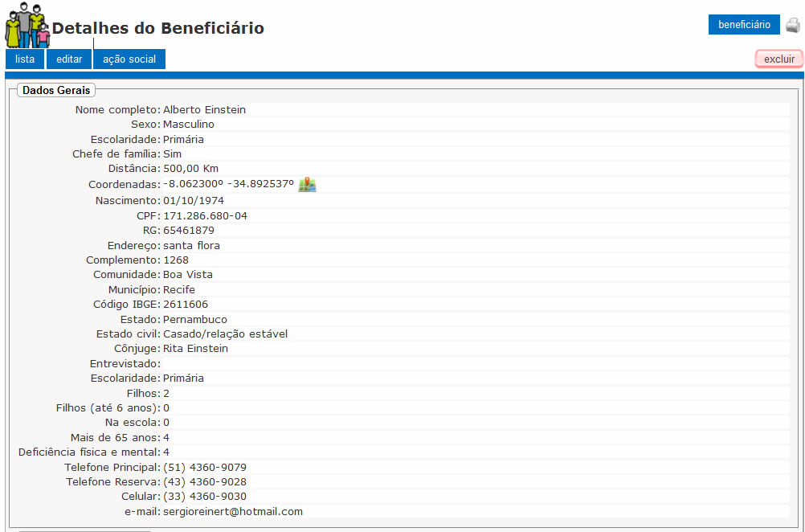Click the birth date 01/10/1974
Screen dimensions: 805x532
(x=194, y=200)
